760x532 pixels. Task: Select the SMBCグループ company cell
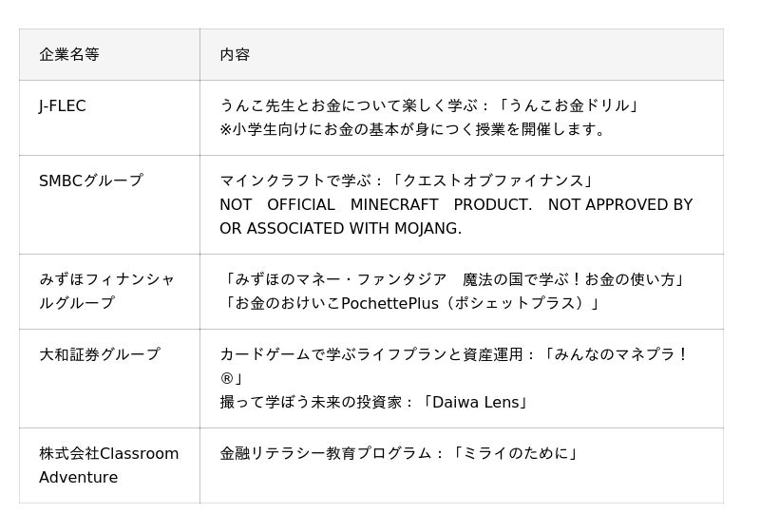(x=91, y=180)
